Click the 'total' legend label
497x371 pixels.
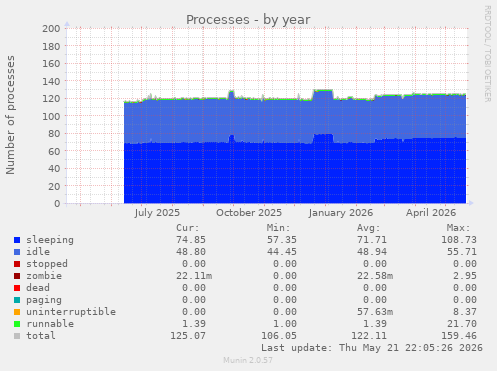tap(41, 336)
